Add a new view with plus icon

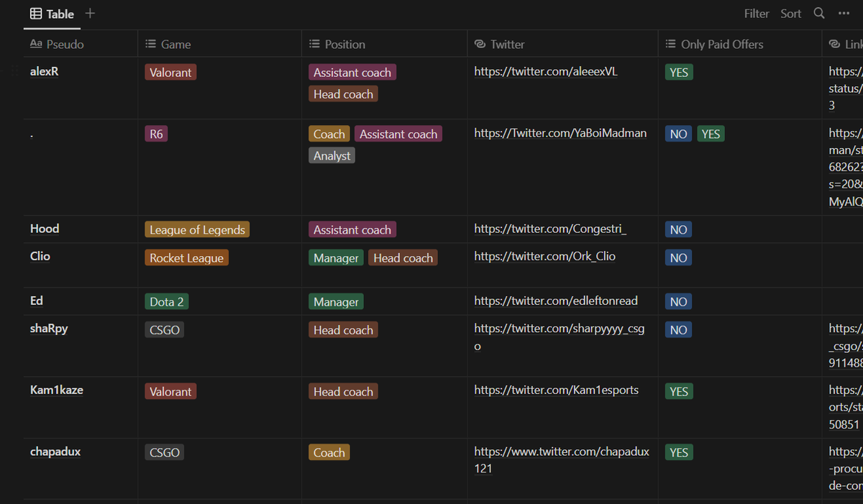point(90,14)
